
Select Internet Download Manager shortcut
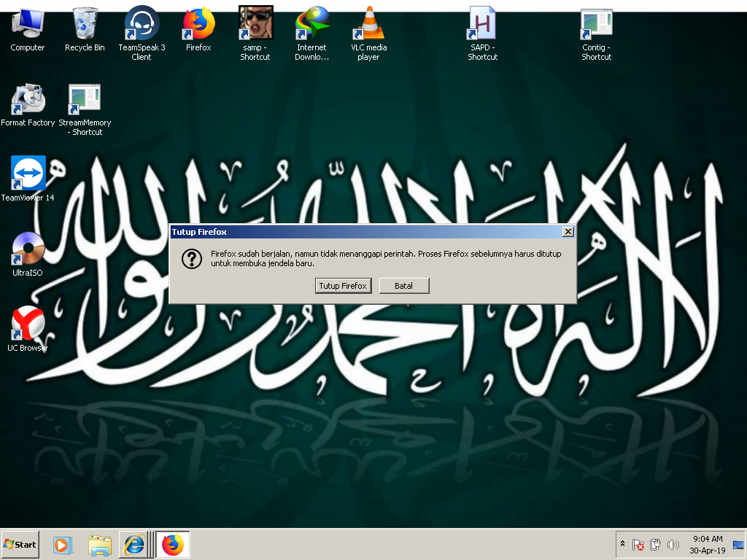coord(311,34)
